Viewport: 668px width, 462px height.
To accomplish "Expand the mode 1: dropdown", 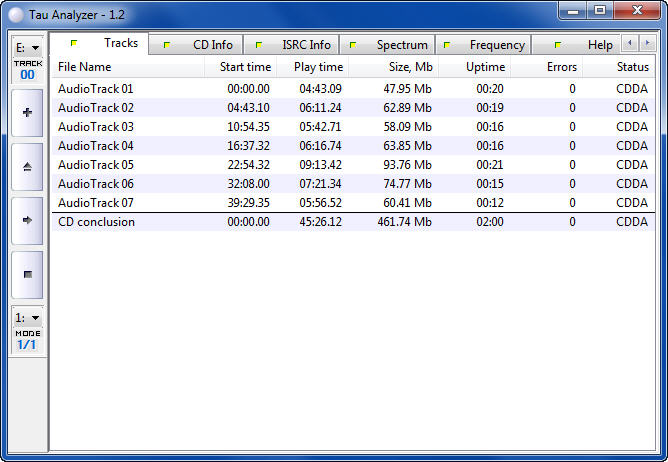I will [x=27, y=318].
